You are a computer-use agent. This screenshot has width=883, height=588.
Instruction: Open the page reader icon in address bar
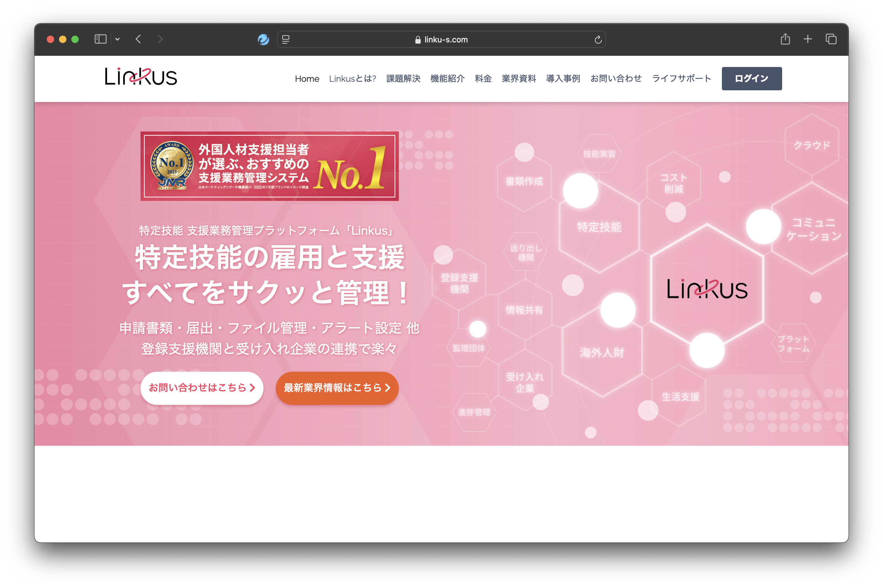coord(286,39)
